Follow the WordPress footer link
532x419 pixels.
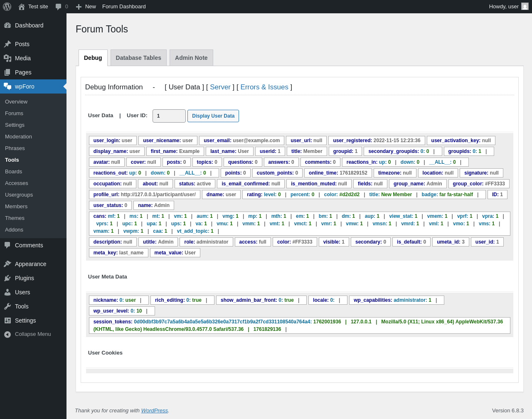coord(154,410)
